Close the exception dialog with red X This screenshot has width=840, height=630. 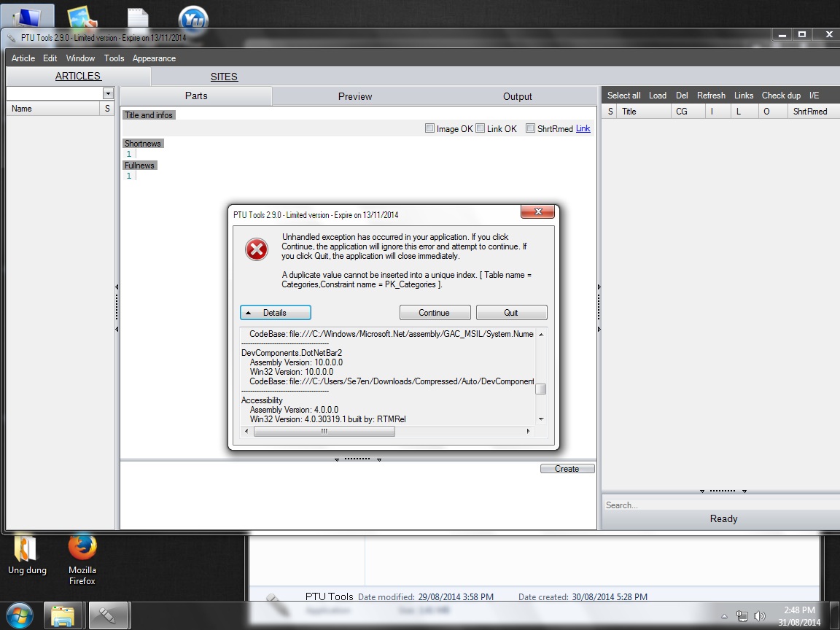coord(538,211)
